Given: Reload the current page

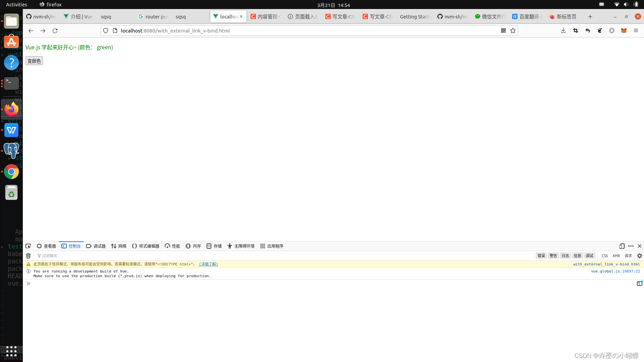Looking at the screenshot, I should click(55, 31).
